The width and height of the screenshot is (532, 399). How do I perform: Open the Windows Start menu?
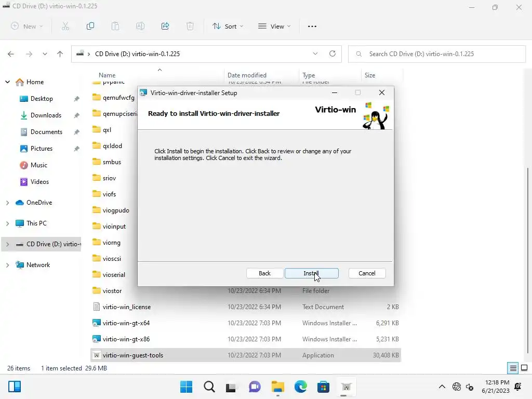click(186, 387)
